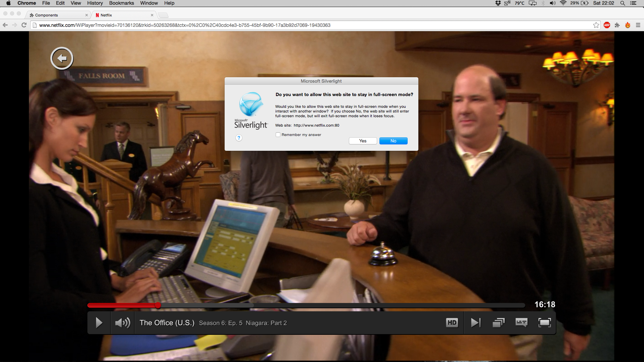644x362 pixels.
Task: Check the Remember my answer checkbox
Action: 278,135
